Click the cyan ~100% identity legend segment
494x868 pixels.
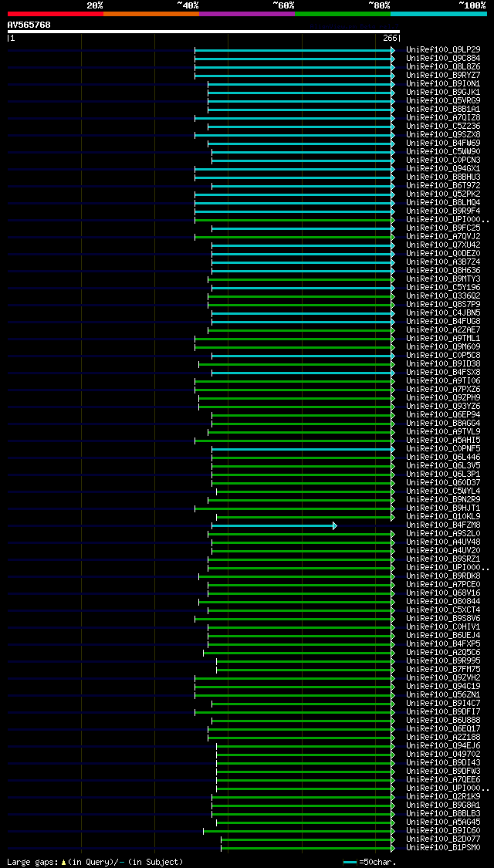tap(438, 13)
